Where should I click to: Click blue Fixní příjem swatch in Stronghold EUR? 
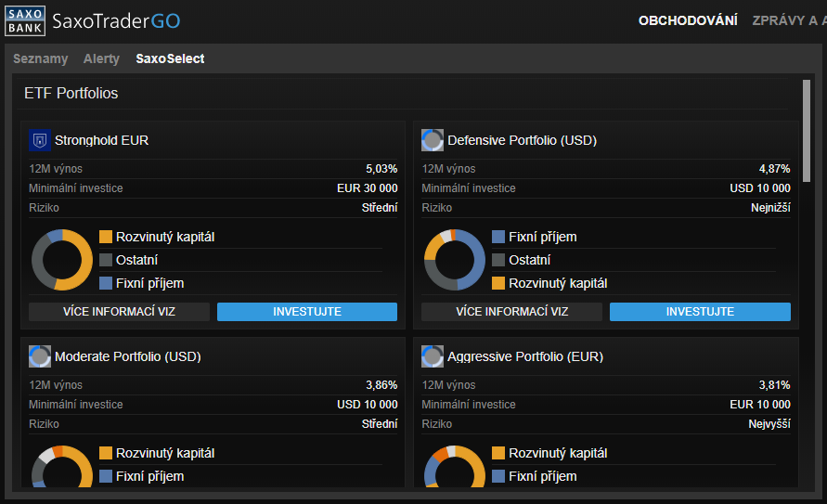pos(106,283)
